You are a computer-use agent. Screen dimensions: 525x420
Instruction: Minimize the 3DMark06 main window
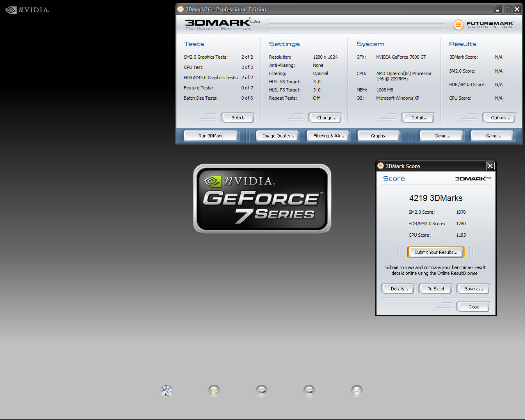pyautogui.click(x=498, y=9)
